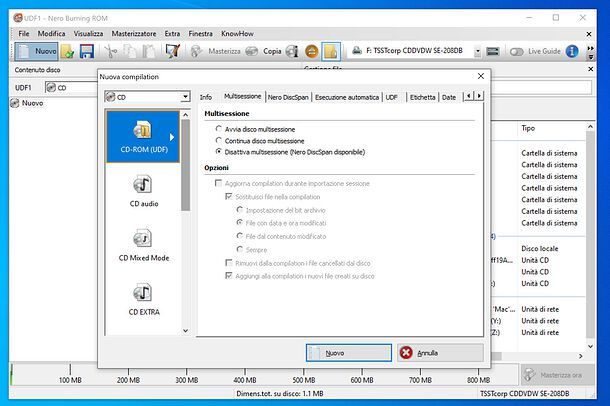Click the main file list vertical scrollbar
Screen dimensions: 610x406
[590, 236]
